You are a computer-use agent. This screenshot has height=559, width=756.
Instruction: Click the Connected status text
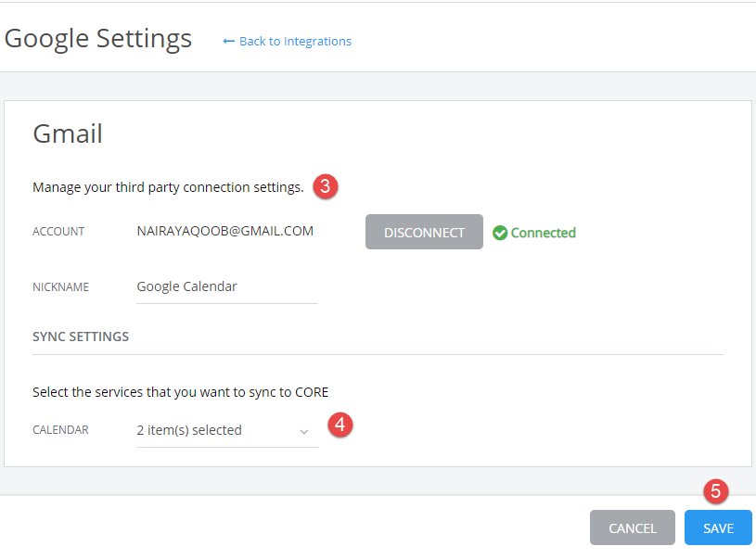(x=543, y=233)
